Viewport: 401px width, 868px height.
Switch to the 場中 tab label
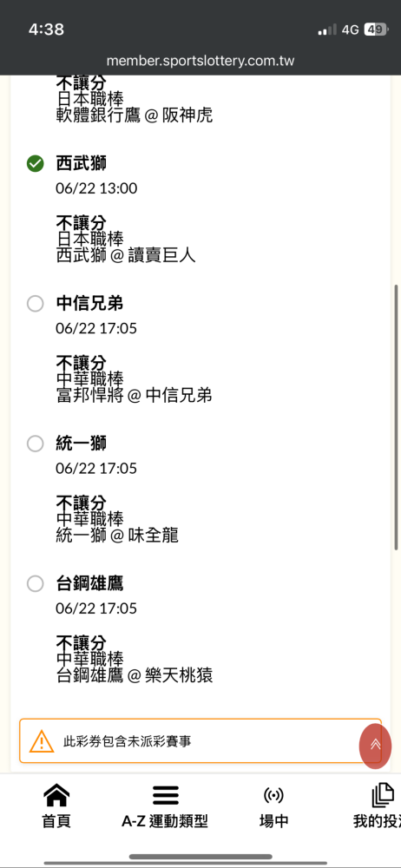tap(273, 821)
